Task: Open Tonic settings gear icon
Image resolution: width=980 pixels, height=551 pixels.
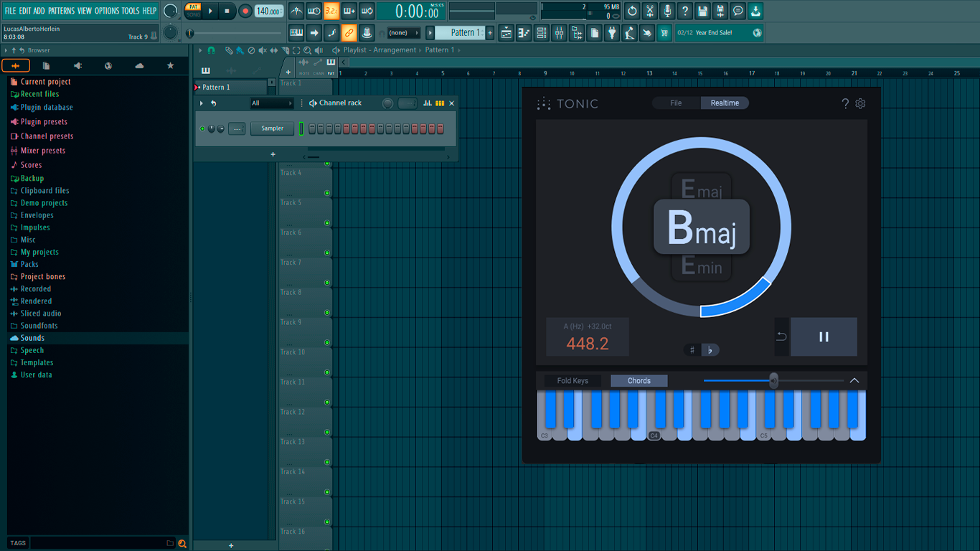Action: [x=860, y=103]
